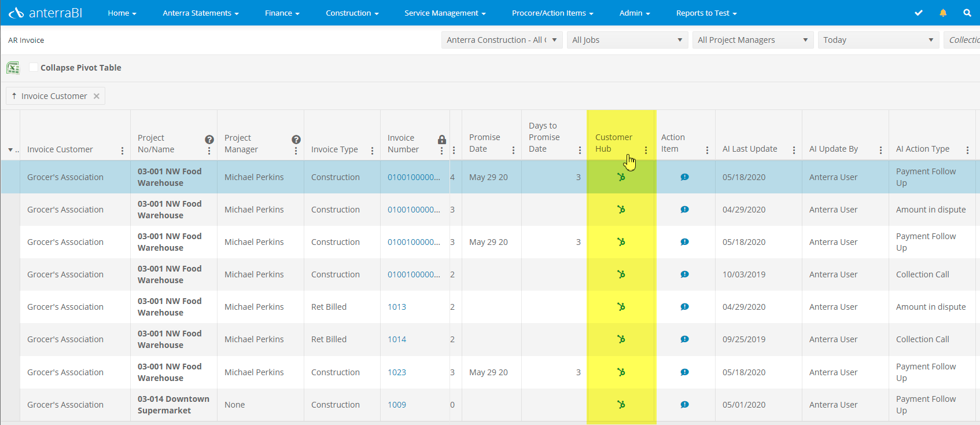
Task: Expand the All Jobs dropdown
Action: tap(627, 40)
